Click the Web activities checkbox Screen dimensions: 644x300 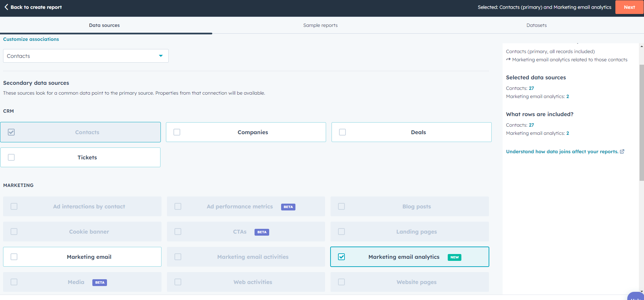(178, 282)
